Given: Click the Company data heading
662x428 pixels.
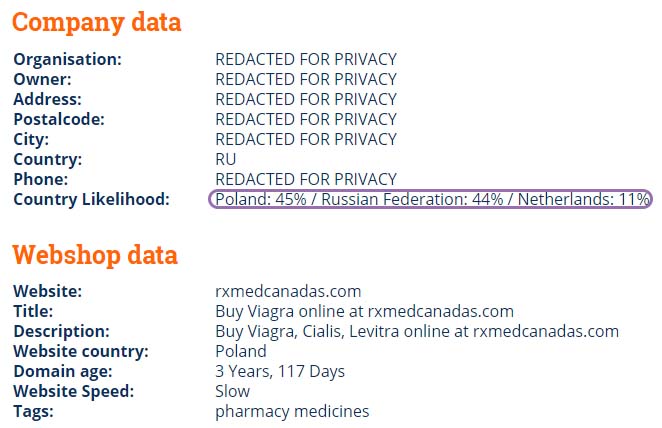Looking at the screenshot, I should pos(97,23).
